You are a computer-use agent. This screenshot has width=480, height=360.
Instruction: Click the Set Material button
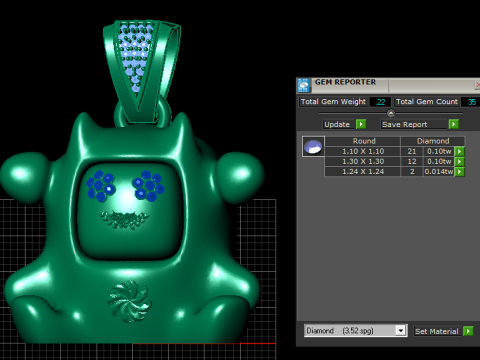pyautogui.click(x=438, y=331)
